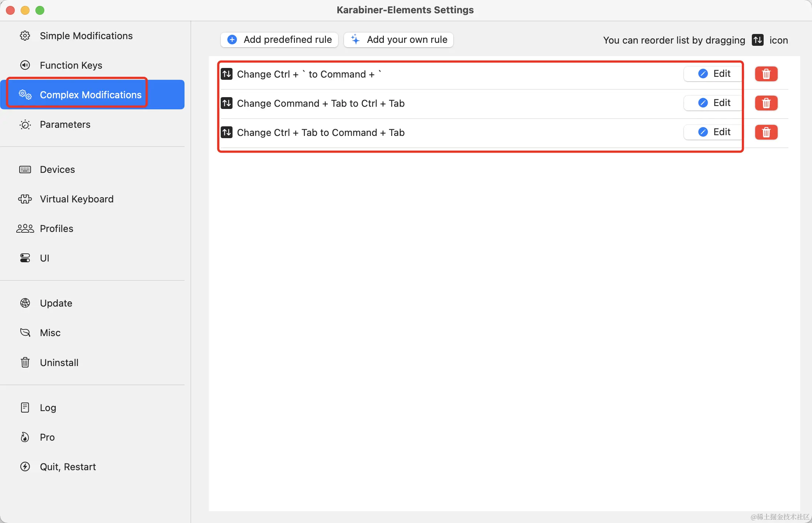Click the Quit, Restart bolt icon

25,467
